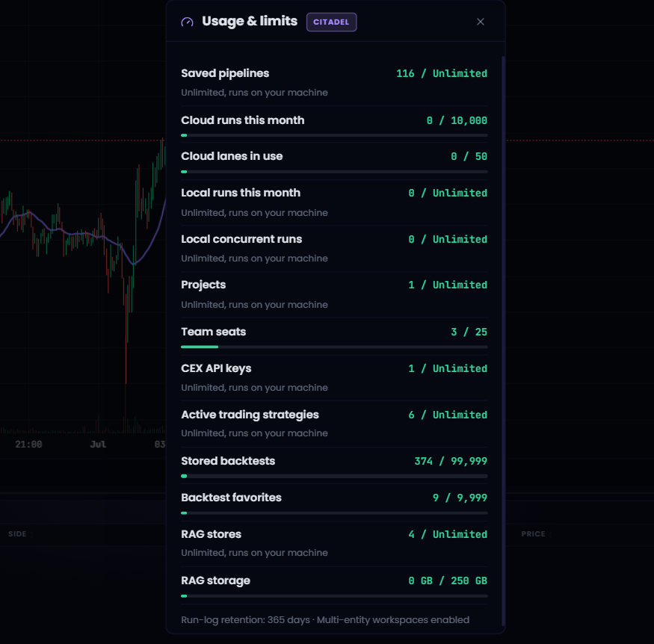Image resolution: width=654 pixels, height=644 pixels.
Task: Click the RAG storage progress bar
Action: tap(334, 596)
